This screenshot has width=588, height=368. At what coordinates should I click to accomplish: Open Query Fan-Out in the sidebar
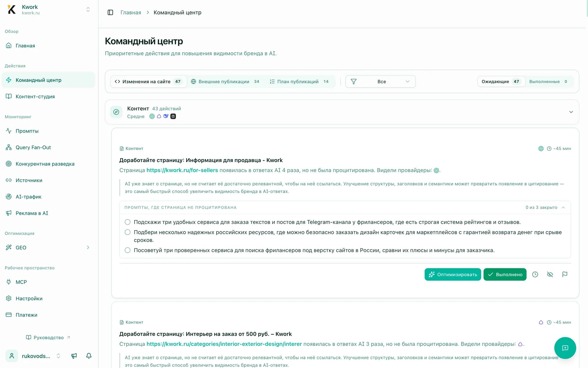click(48, 147)
